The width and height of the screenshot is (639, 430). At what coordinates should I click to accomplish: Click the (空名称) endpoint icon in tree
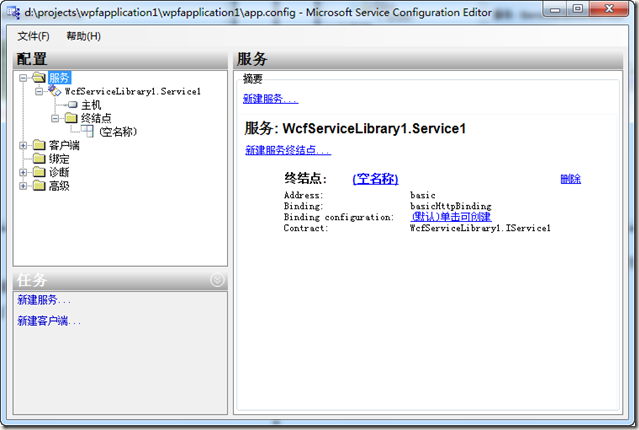click(x=87, y=131)
